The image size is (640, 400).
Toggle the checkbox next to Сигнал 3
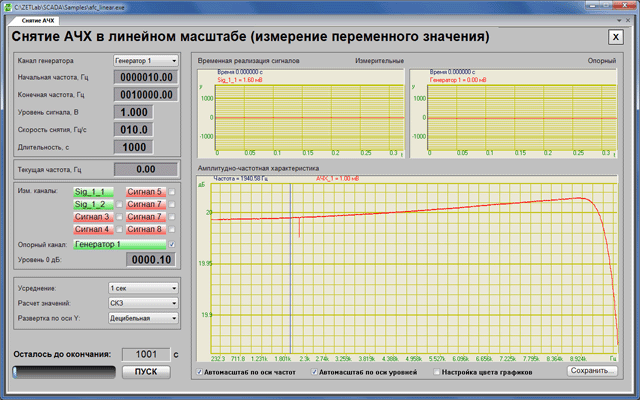(119, 217)
